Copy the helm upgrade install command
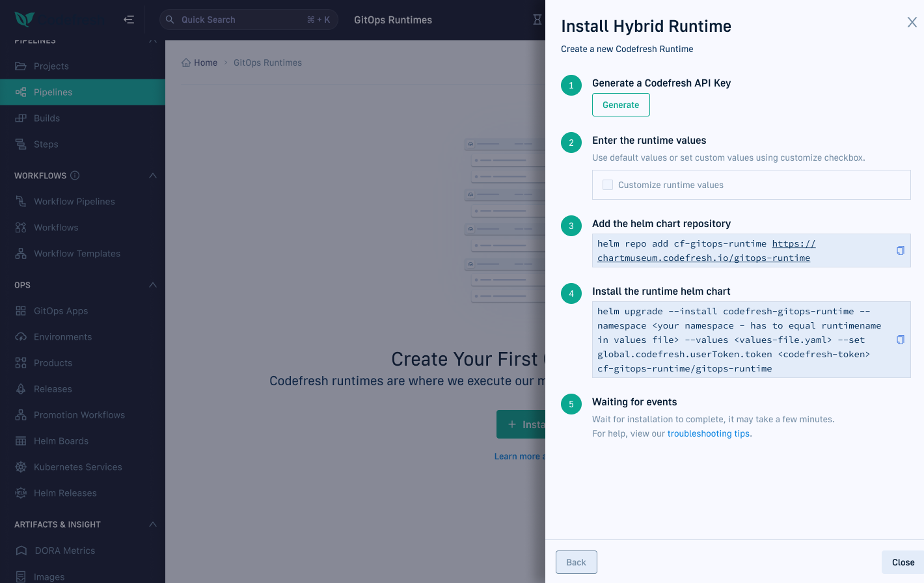The height and width of the screenshot is (583, 924). click(x=901, y=340)
